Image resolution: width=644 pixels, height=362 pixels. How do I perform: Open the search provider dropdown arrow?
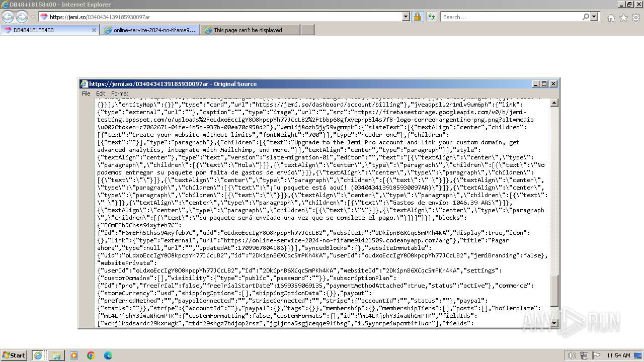594,17
